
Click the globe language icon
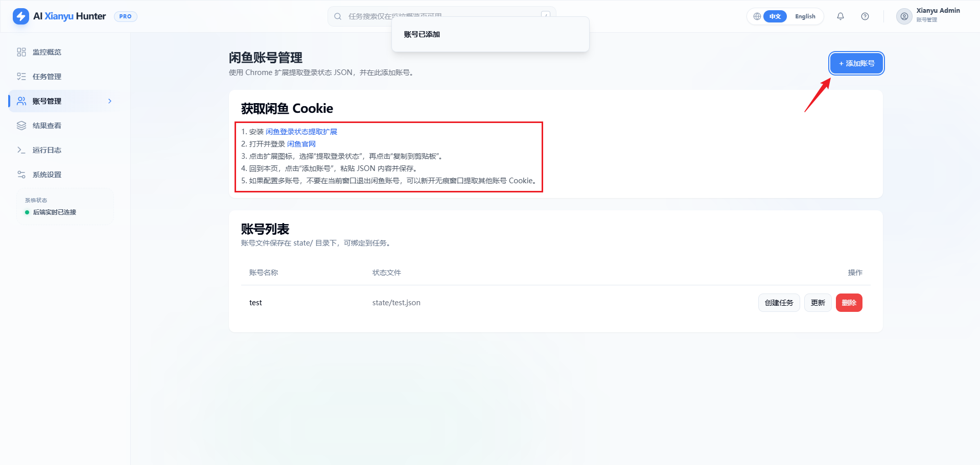pos(757,16)
